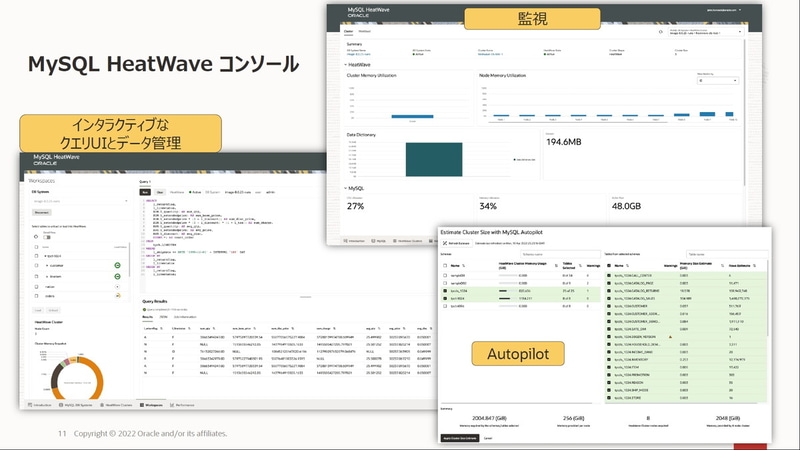Click DB System Name link in Summary

359,54
